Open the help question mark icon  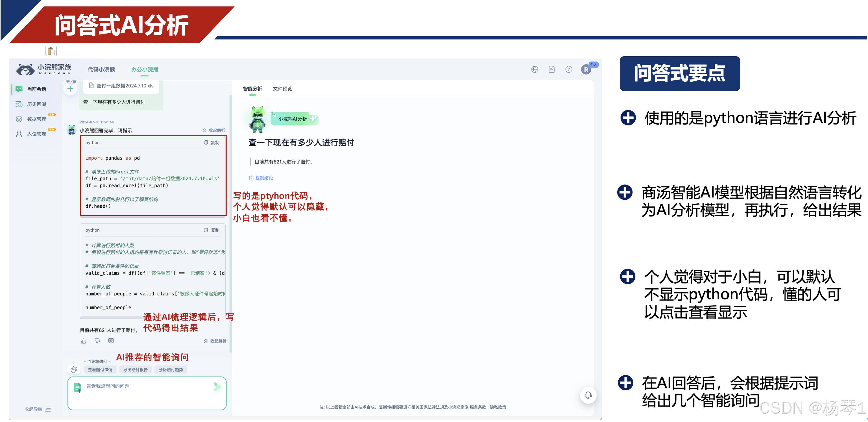tap(568, 69)
